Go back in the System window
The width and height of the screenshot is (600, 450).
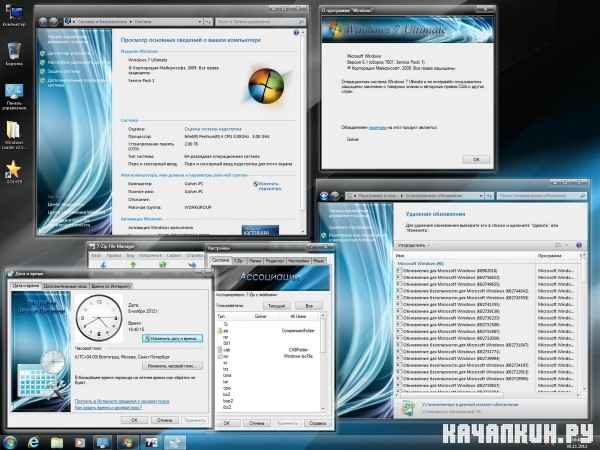coord(44,22)
